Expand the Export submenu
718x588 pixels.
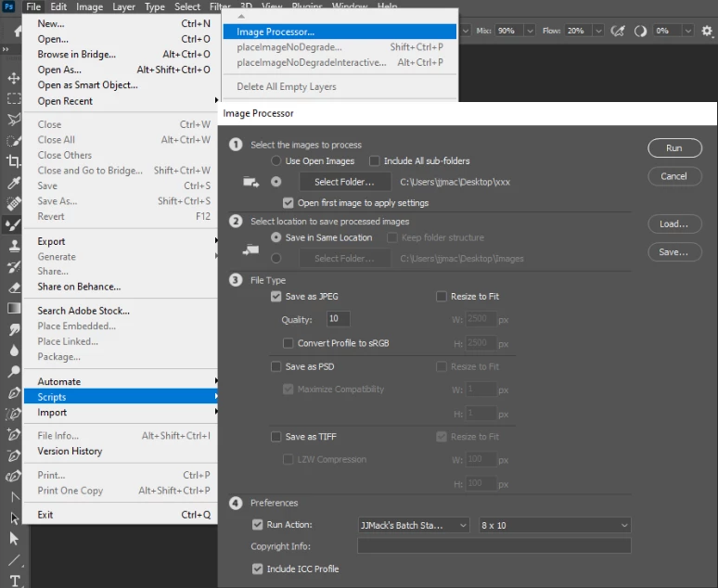click(x=121, y=241)
